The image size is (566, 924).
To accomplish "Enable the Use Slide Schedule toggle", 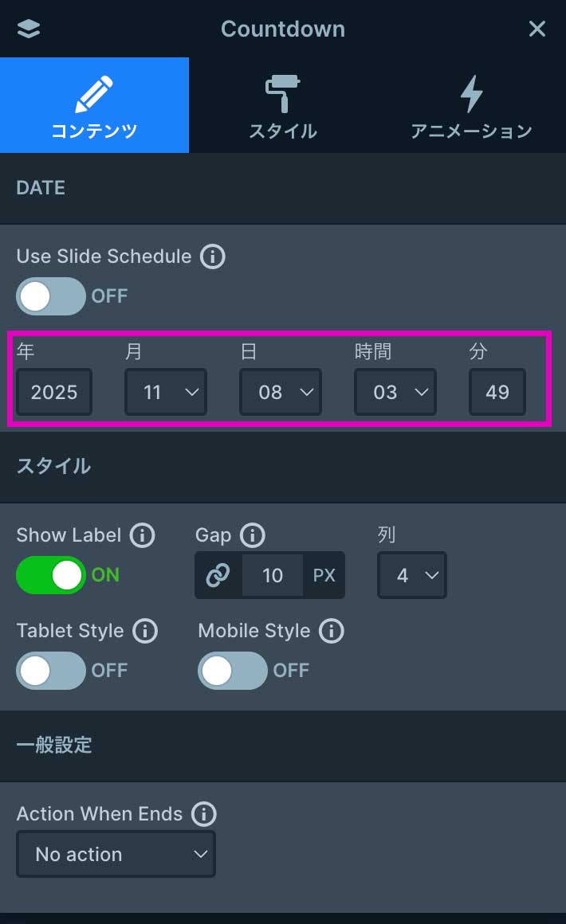I will (51, 296).
